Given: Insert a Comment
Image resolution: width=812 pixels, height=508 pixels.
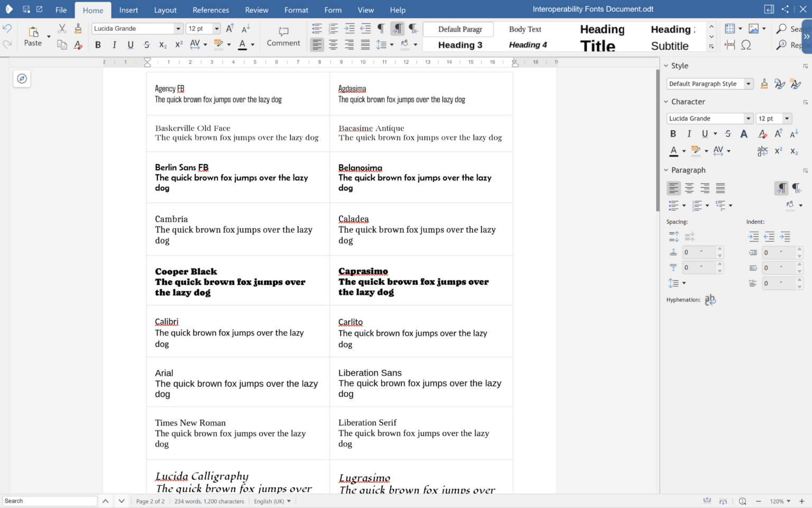Looking at the screenshot, I should tap(283, 36).
